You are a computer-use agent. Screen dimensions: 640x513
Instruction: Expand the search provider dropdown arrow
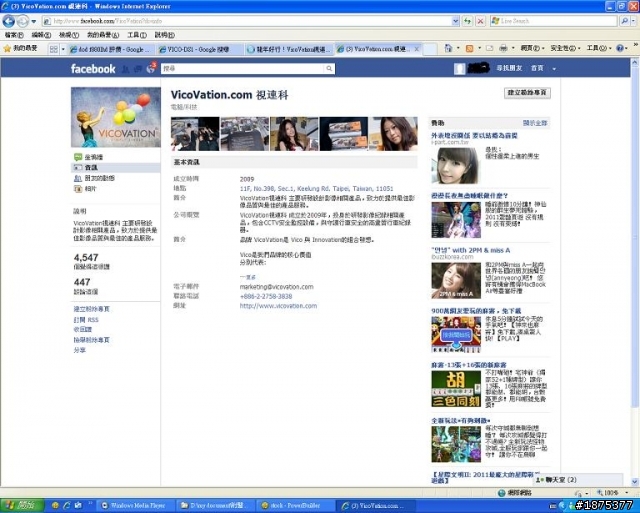pos(633,21)
